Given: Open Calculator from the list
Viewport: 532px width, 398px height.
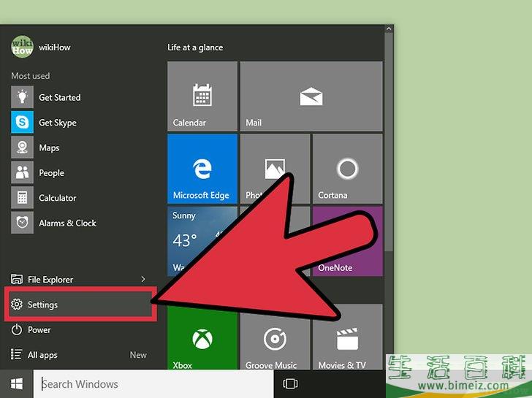Looking at the screenshot, I should (58, 198).
